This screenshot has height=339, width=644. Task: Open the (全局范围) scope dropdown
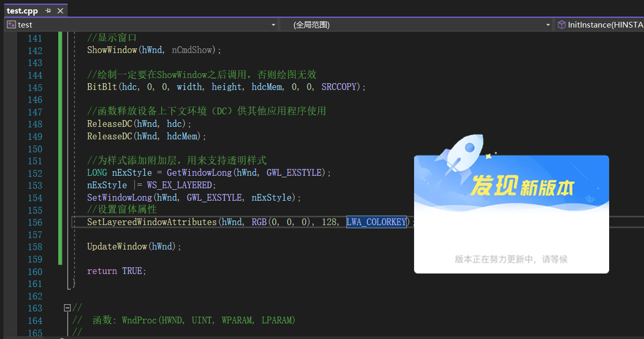pos(547,24)
